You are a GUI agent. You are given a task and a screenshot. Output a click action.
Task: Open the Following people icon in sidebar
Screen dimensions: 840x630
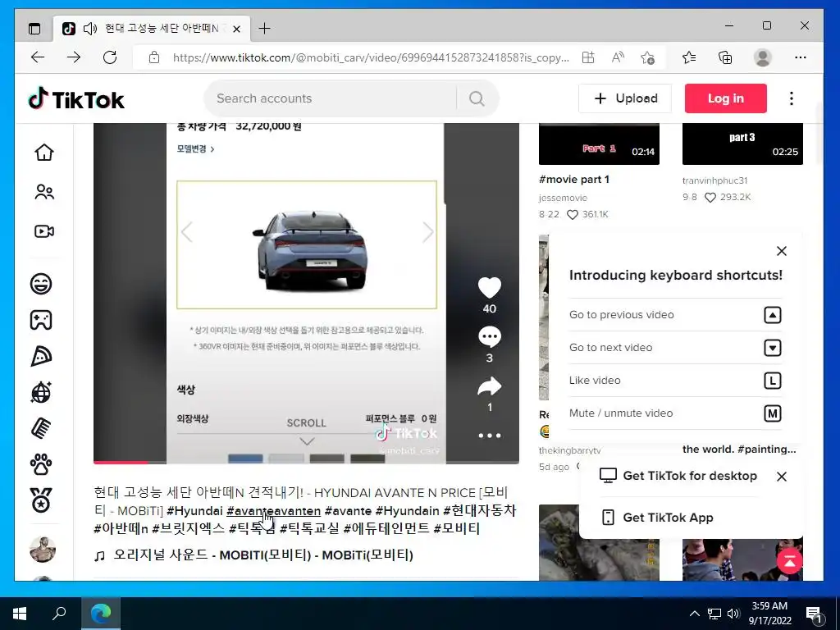coord(44,192)
